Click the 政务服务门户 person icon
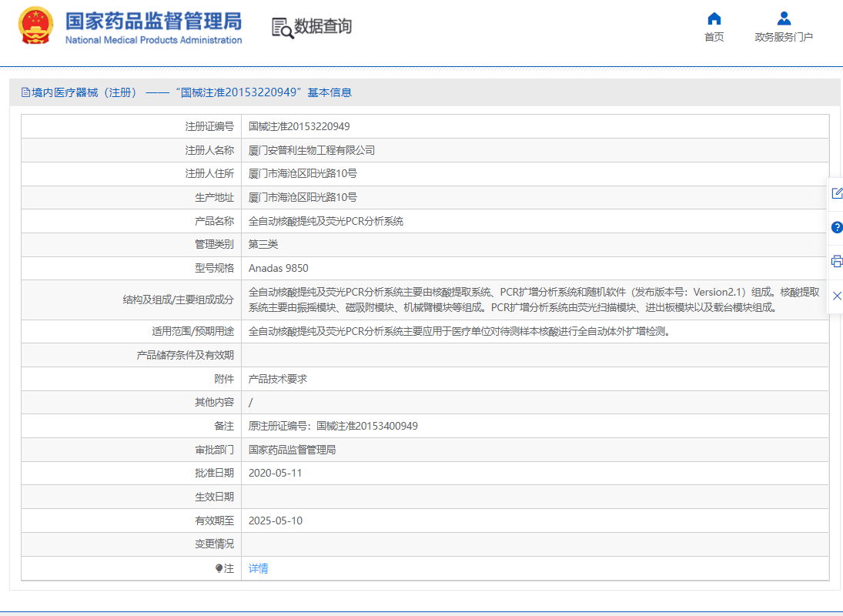The image size is (843, 616). click(x=783, y=18)
